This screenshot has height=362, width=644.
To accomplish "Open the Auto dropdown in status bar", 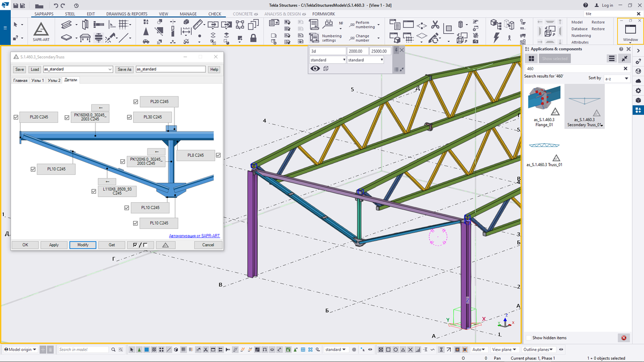I will [479, 350].
